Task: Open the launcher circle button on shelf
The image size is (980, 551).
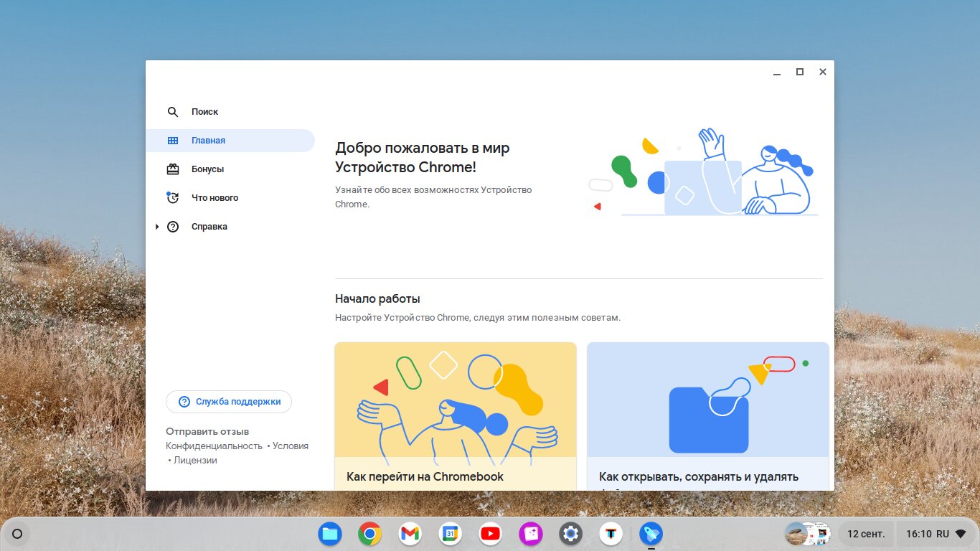Action: [x=18, y=534]
